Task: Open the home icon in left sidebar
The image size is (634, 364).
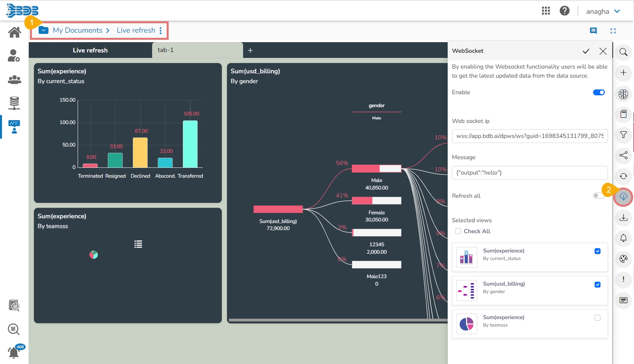Action: point(15,32)
